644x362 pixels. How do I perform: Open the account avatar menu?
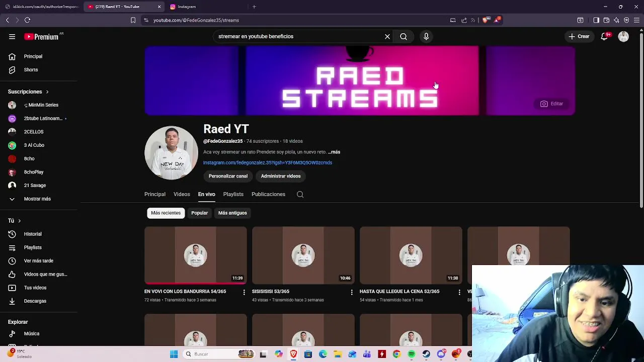click(623, 36)
